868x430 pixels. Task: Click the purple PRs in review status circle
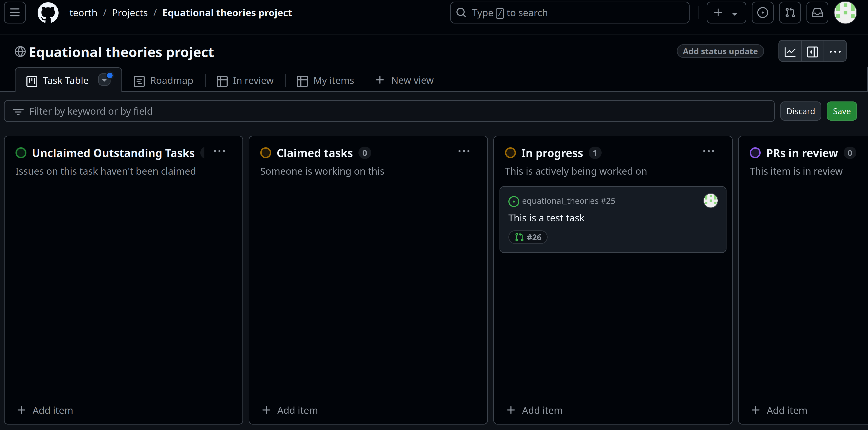(x=755, y=153)
